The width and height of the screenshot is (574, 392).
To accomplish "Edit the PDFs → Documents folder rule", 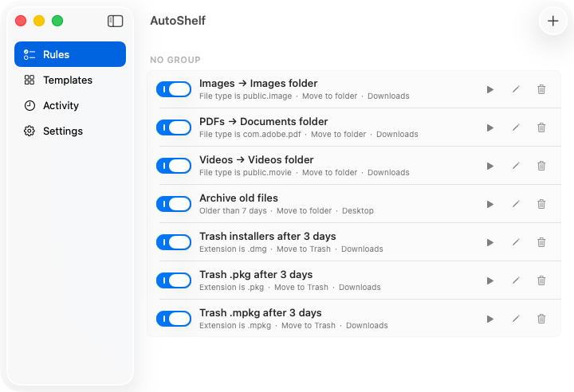I will 516,127.
